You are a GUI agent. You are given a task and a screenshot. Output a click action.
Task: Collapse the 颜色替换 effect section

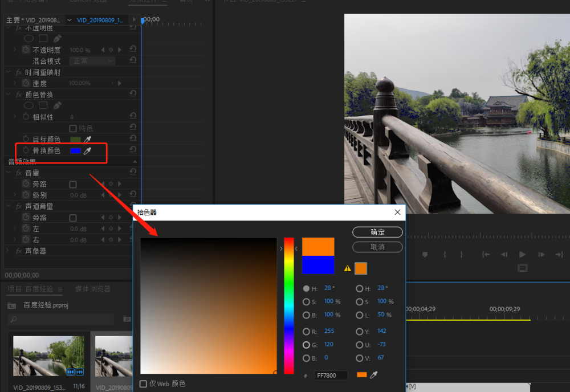[x=9, y=95]
